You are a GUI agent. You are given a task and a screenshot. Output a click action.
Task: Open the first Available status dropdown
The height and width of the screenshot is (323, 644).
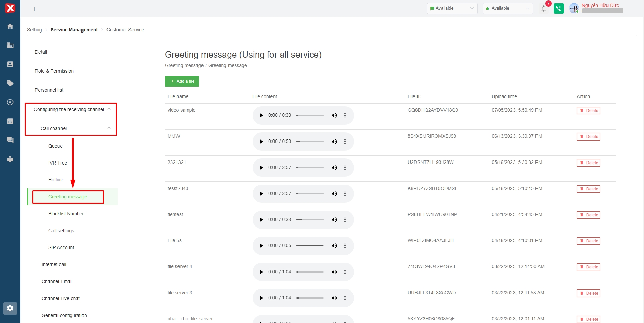pyautogui.click(x=452, y=8)
